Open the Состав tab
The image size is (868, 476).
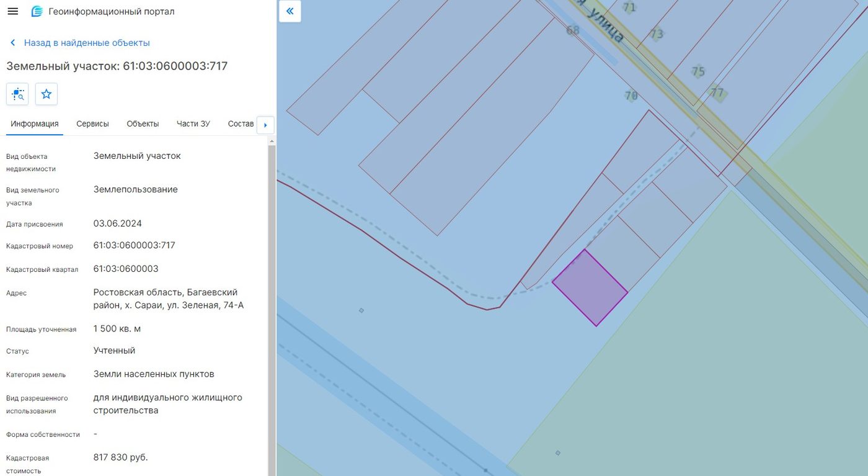click(x=241, y=123)
